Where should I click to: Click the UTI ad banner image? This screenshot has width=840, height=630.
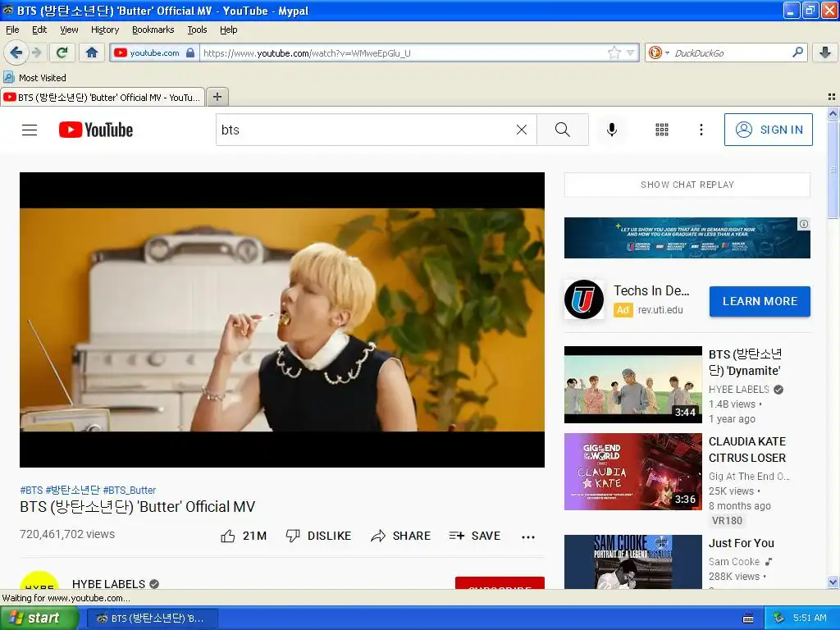coord(687,238)
